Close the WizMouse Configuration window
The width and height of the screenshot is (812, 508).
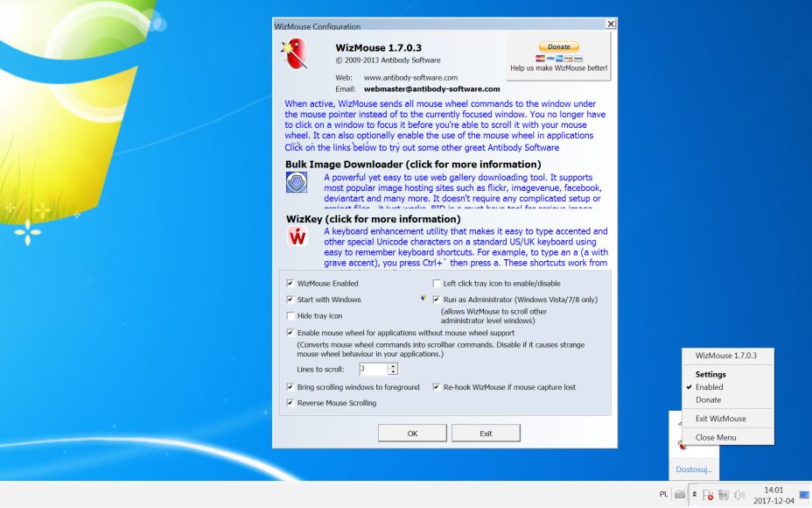[611, 24]
